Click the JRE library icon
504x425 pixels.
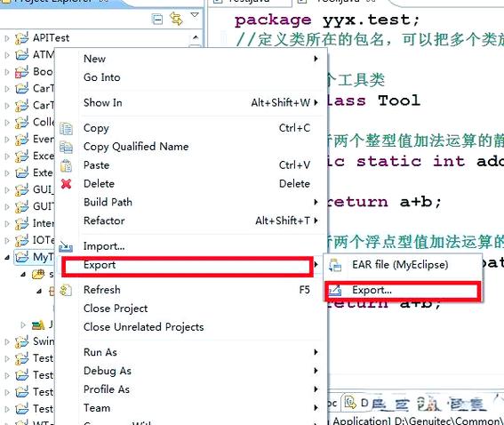tap(38, 325)
